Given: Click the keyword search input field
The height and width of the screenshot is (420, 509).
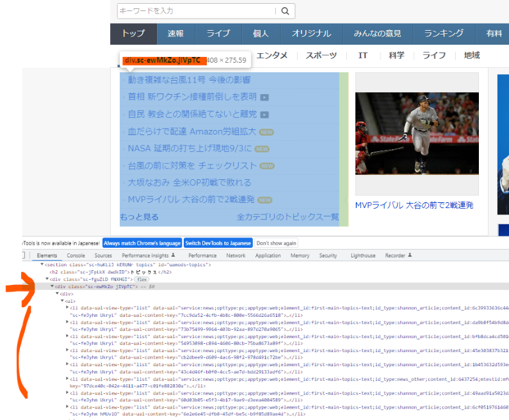Looking at the screenshot, I should 197,11.
